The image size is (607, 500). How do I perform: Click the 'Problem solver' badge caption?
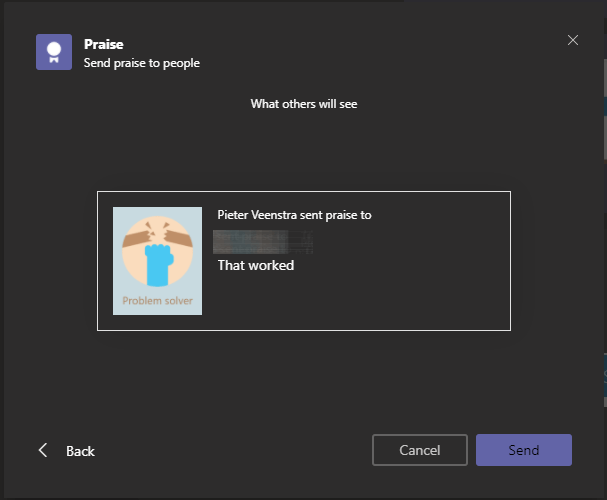(158, 301)
